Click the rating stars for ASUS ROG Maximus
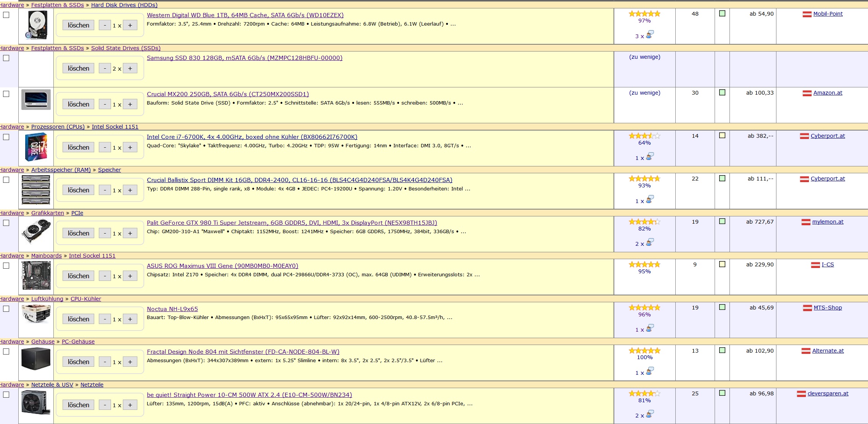 [x=644, y=264]
